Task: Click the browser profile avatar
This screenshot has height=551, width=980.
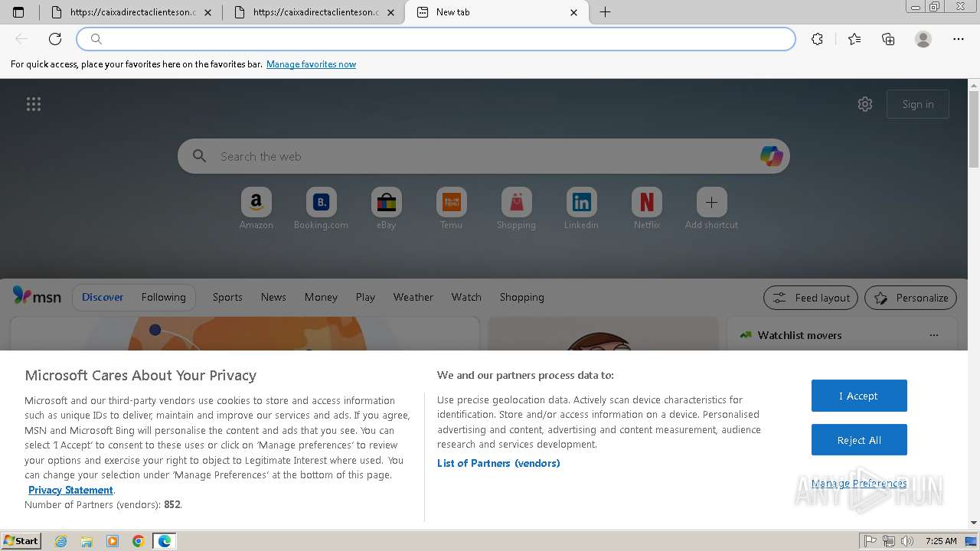Action: [923, 39]
